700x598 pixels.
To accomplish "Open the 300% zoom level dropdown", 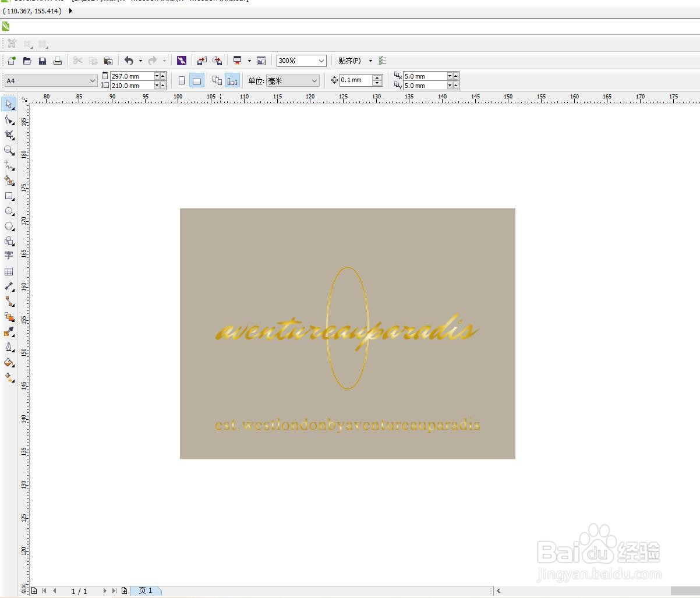I will (x=321, y=61).
